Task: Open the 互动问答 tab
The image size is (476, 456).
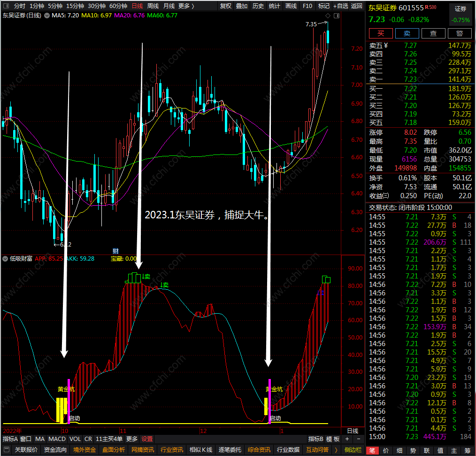Action: [x=317, y=449]
